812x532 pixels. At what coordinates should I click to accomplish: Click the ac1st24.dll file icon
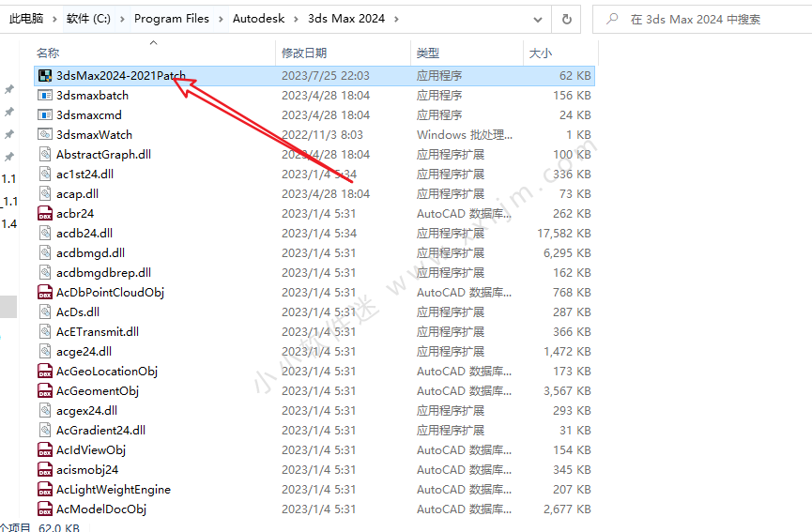pos(45,174)
